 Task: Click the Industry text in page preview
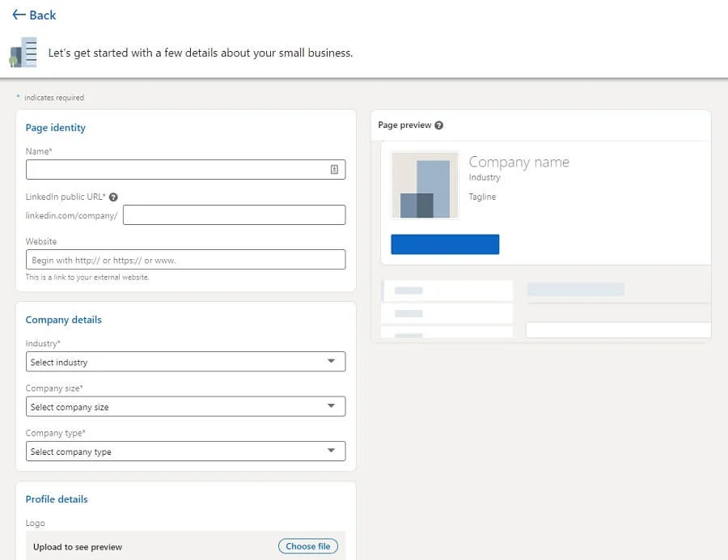[485, 177]
